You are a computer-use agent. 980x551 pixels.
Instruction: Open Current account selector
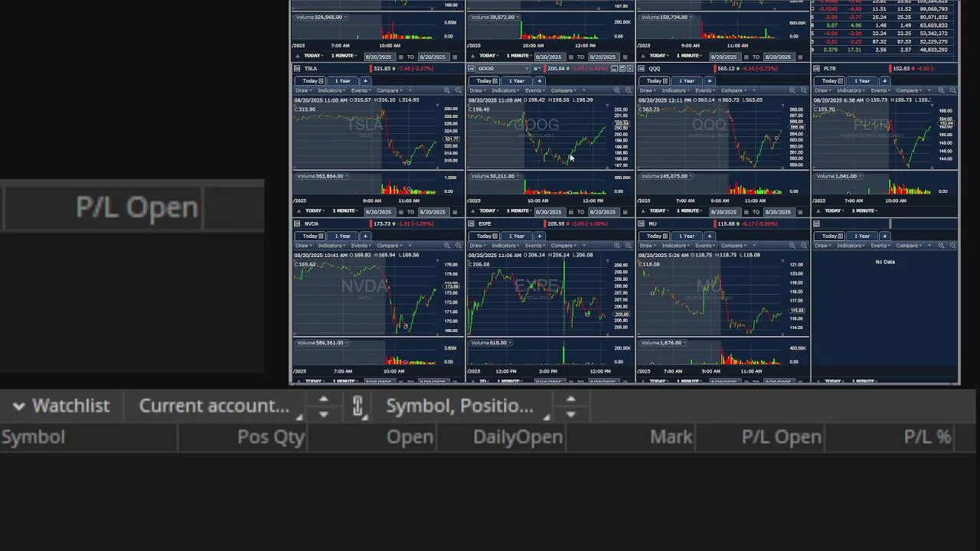tap(214, 406)
